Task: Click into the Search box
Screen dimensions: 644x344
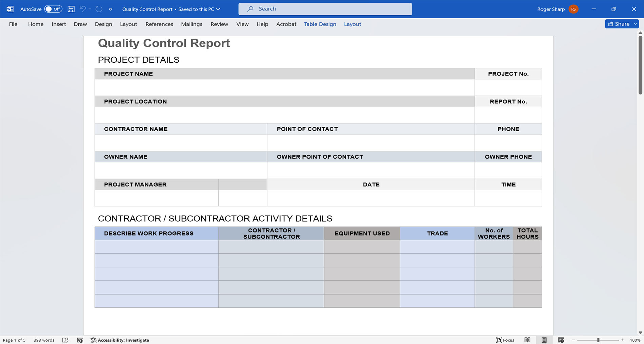Action: 325,9
